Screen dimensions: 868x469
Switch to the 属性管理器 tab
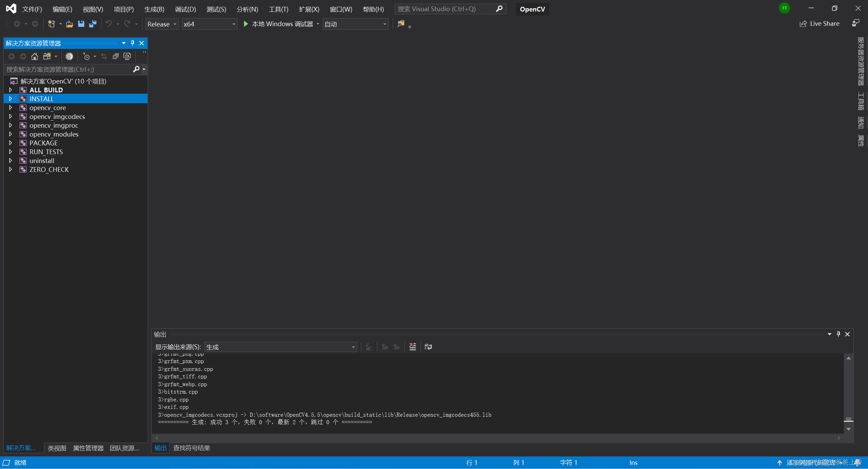point(88,448)
